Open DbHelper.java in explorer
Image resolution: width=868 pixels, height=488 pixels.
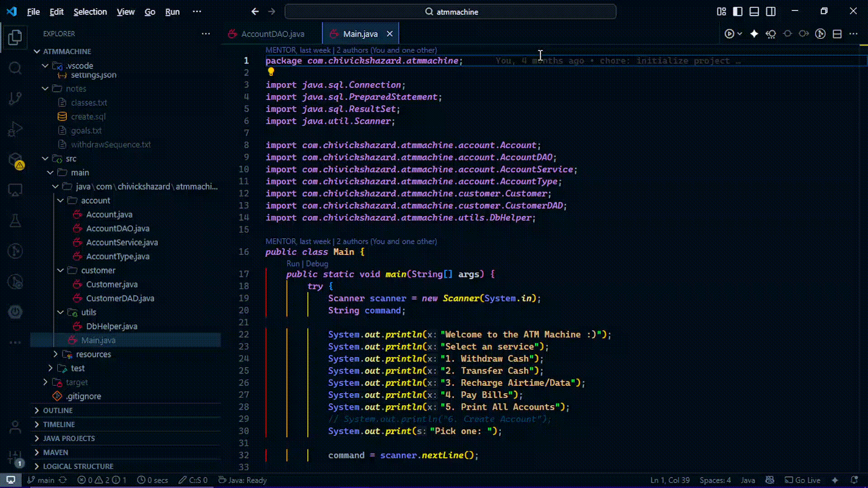coord(112,326)
